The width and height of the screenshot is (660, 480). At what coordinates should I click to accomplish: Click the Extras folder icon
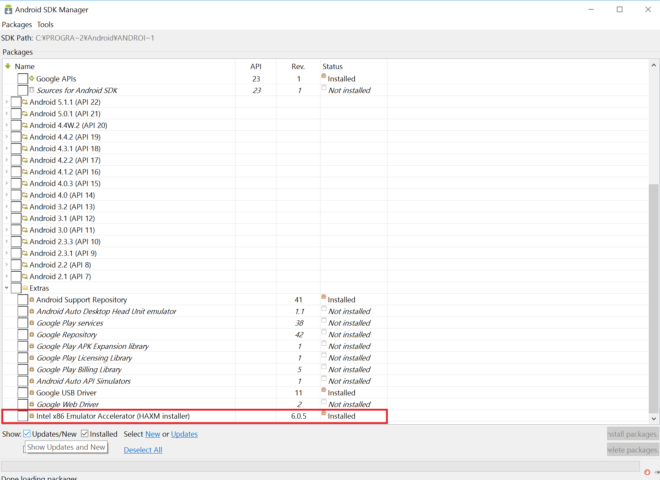tap(24, 288)
